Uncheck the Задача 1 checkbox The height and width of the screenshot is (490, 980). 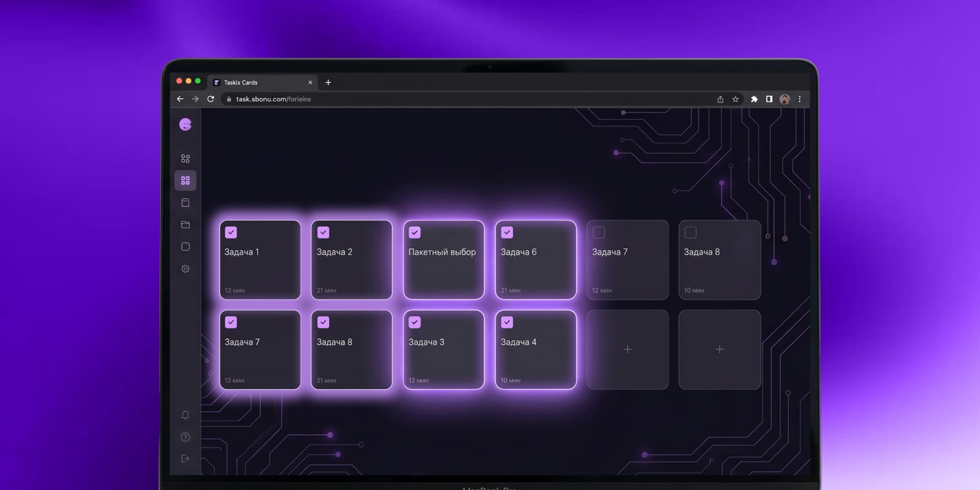(231, 233)
